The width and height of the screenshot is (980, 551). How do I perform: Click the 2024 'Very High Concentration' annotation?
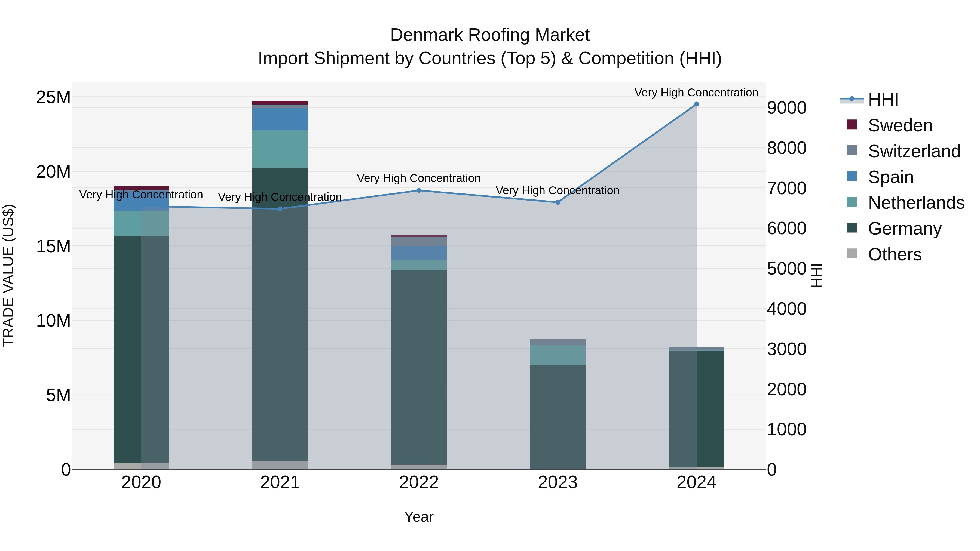(697, 93)
